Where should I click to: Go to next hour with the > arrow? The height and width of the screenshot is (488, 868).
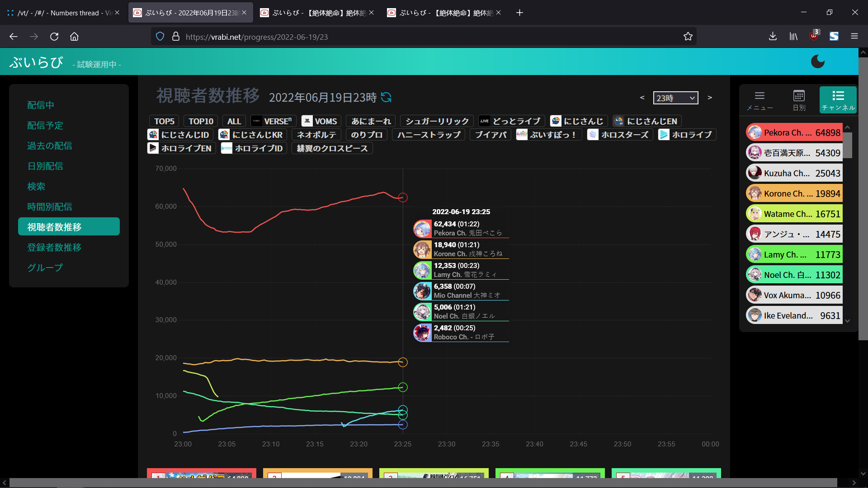click(710, 98)
